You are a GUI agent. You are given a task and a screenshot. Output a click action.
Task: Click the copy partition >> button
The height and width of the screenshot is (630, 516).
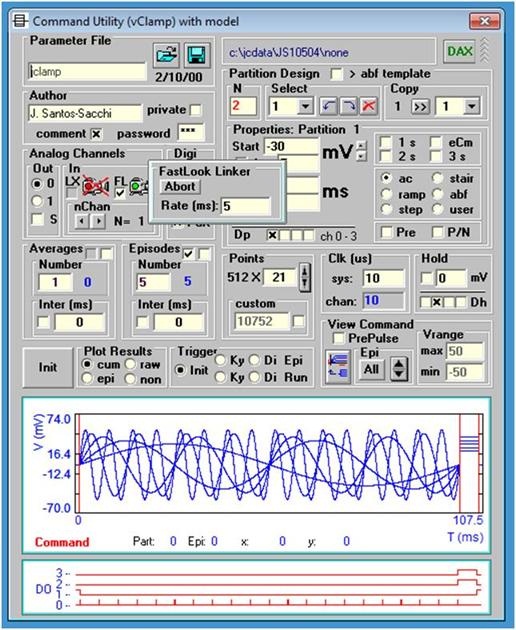coord(420,107)
